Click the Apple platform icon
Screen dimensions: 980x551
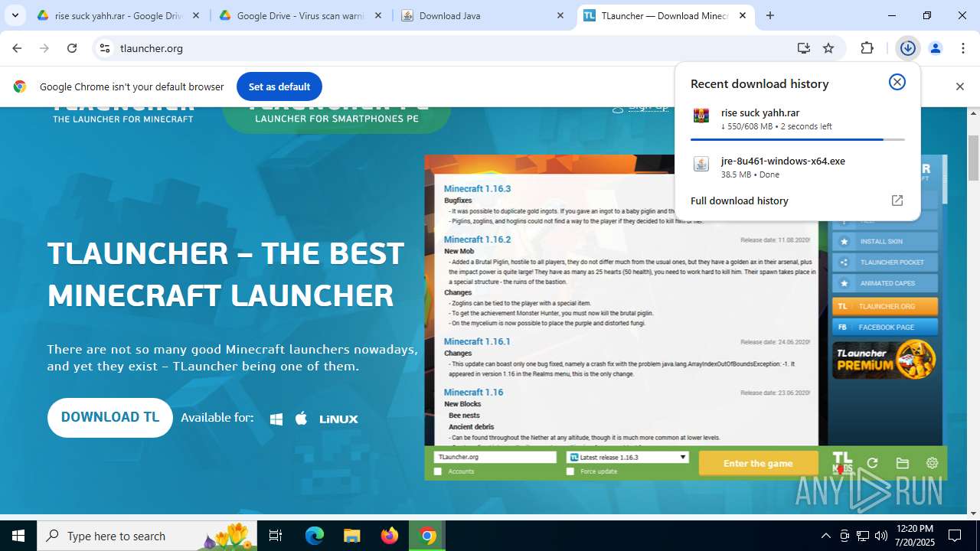(302, 418)
